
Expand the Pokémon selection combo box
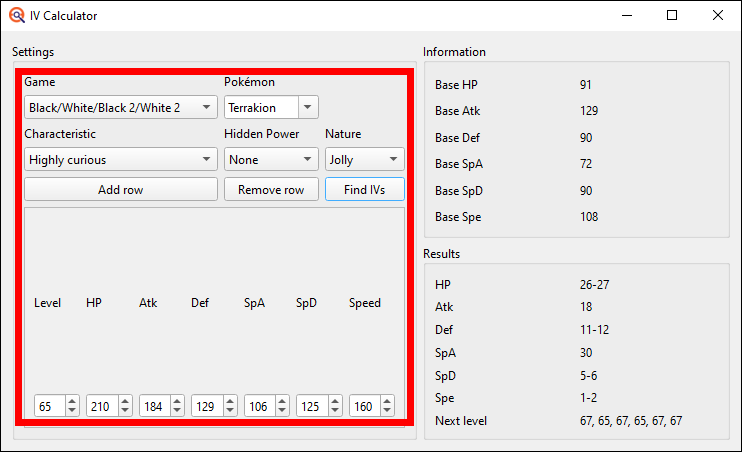[308, 107]
